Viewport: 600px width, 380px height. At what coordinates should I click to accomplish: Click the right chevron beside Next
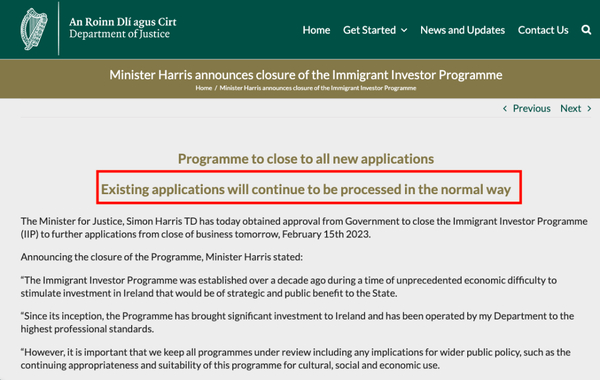tap(589, 109)
